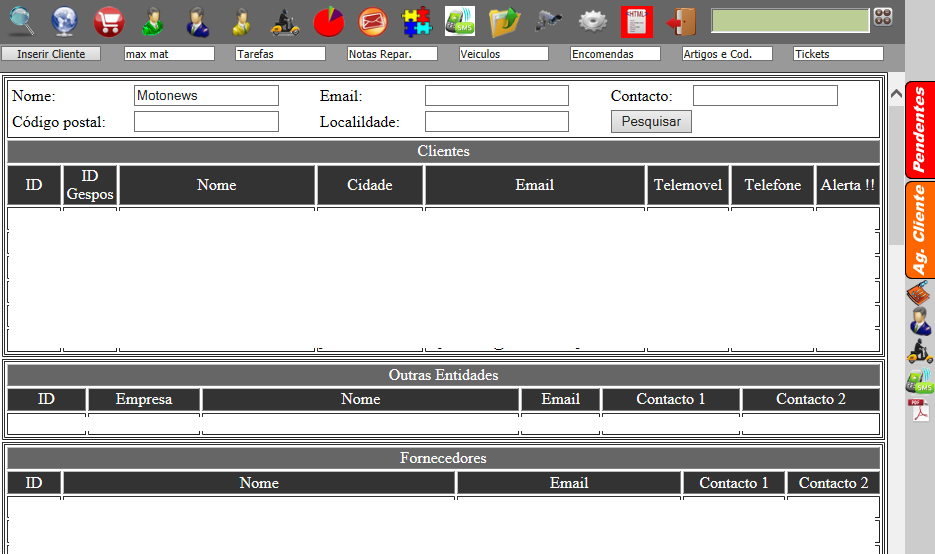Viewport: 935px width, 554px height.
Task: Click the businessman icon in right sidebar
Action: 920,321
